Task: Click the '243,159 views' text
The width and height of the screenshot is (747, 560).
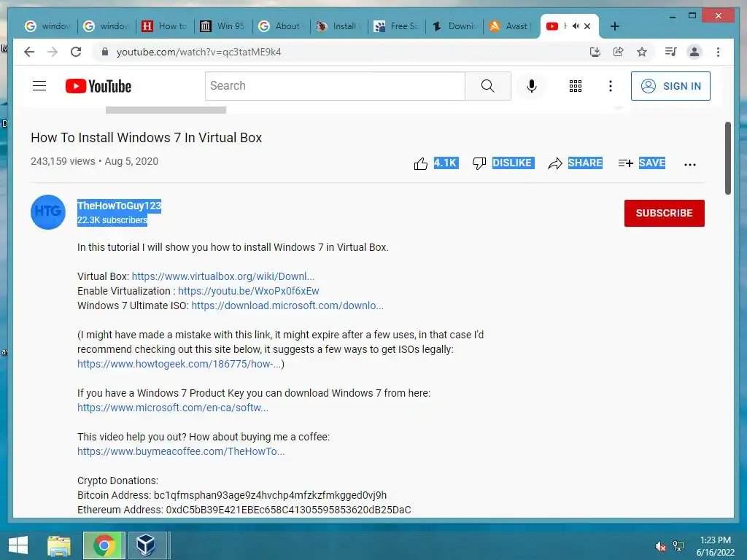Action: coord(63,161)
